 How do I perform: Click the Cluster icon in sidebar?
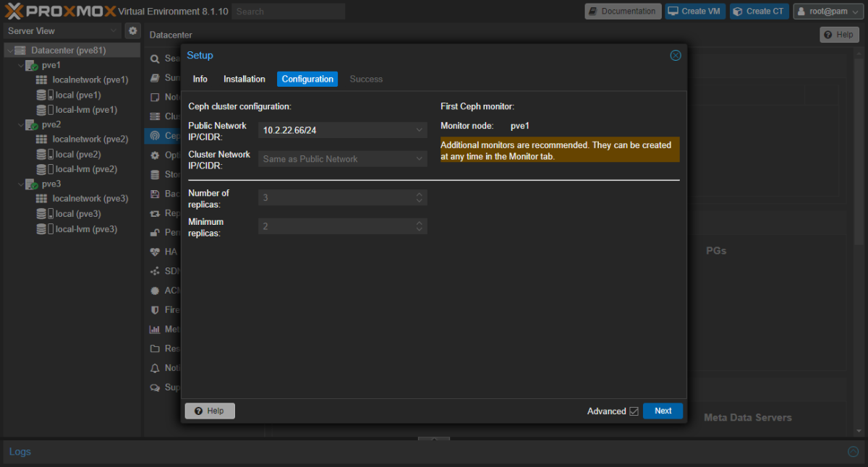click(155, 116)
